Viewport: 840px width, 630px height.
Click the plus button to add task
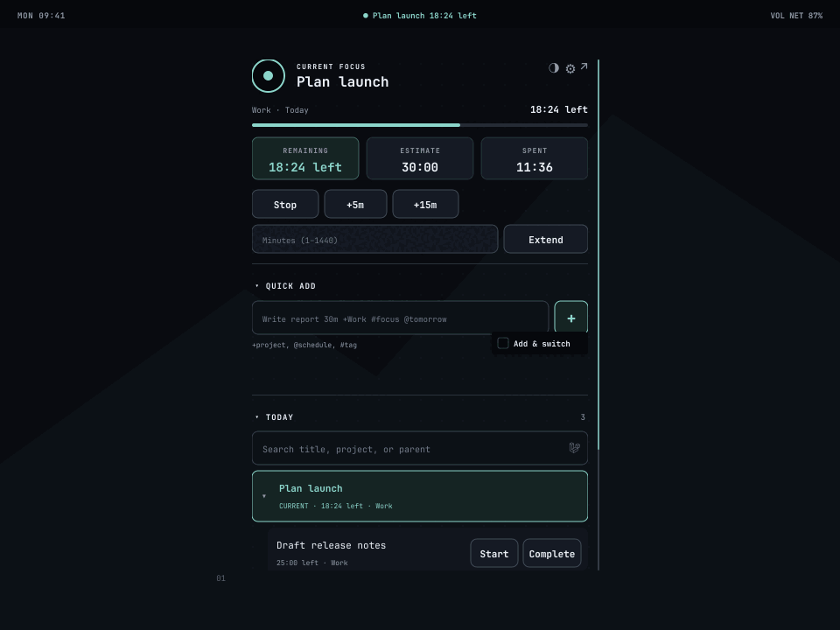tap(571, 318)
